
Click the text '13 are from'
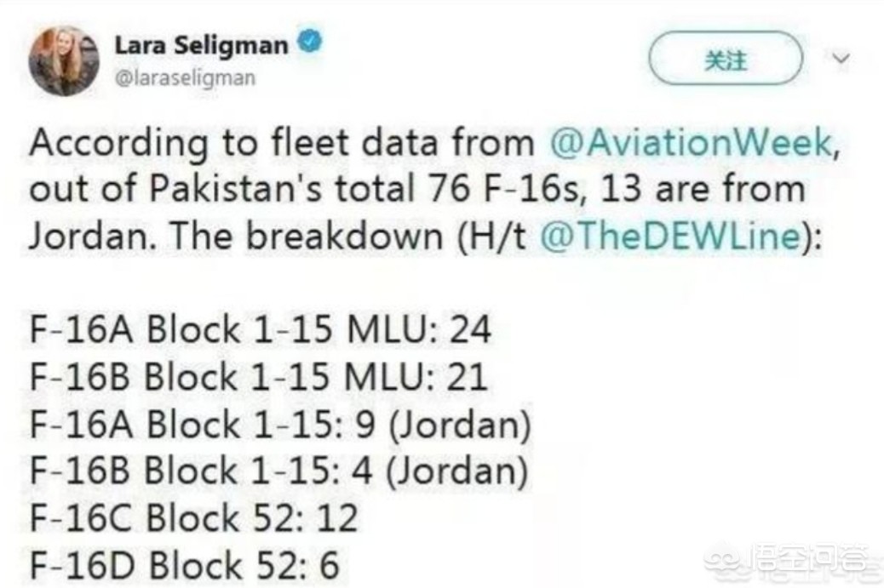tap(703, 189)
